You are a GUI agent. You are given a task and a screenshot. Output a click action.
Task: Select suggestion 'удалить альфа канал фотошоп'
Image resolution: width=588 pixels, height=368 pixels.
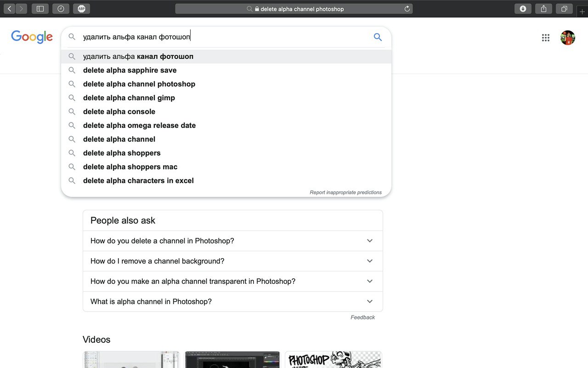pos(226,57)
